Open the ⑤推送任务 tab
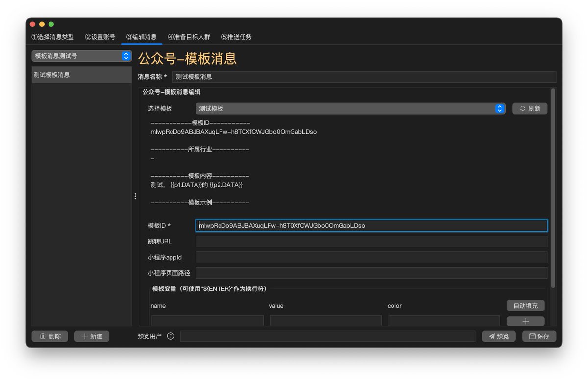The height and width of the screenshot is (382, 588). click(236, 37)
